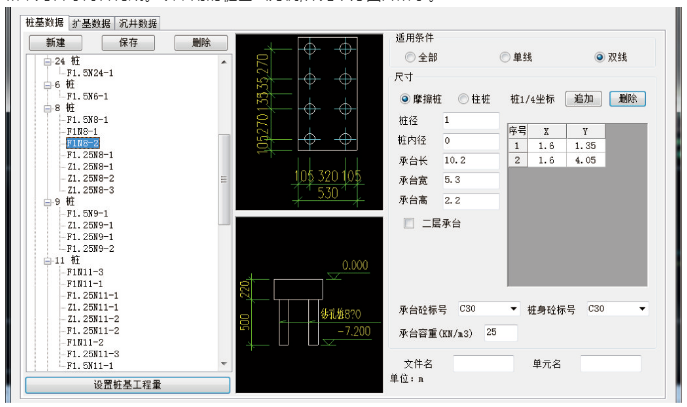Screen dimensions: 687x407
Task: Click the 桩径 input field
Action: pos(471,120)
